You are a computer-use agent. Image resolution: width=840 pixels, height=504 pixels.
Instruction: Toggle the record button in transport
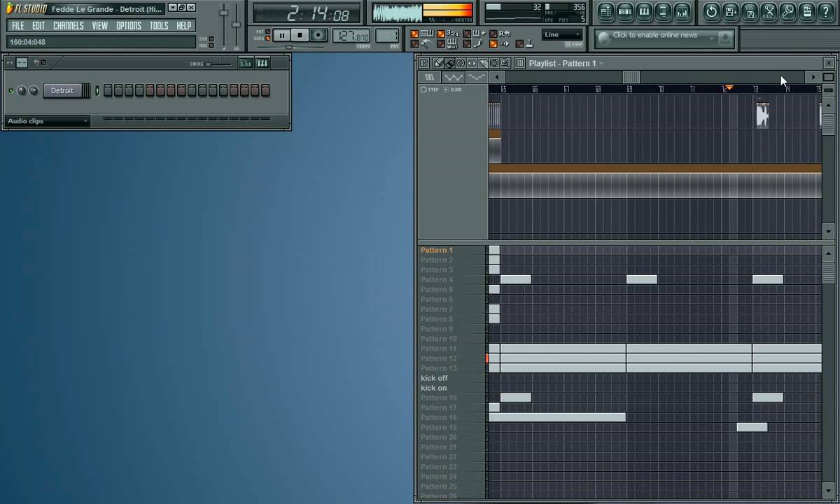[x=318, y=35]
